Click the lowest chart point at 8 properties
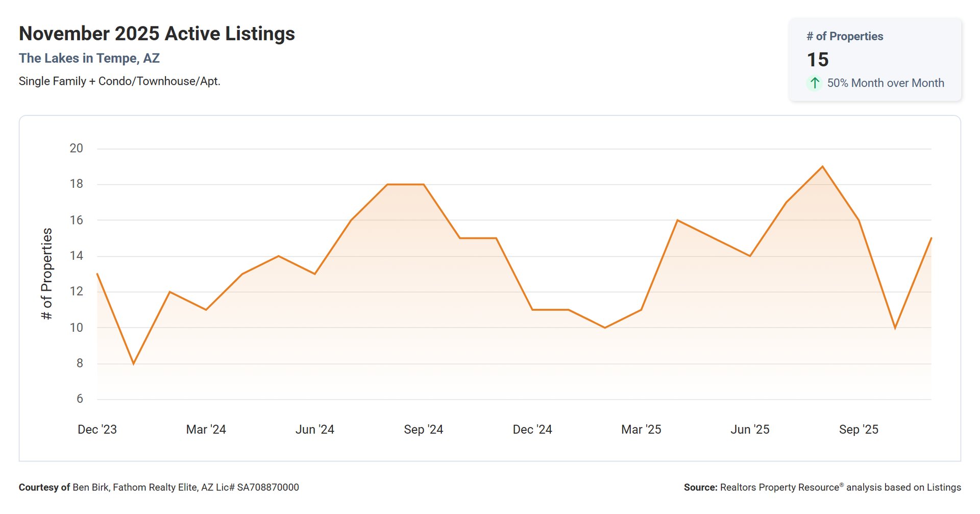 coord(134,363)
